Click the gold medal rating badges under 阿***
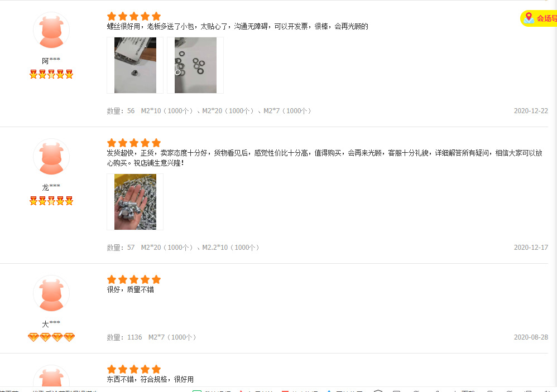 51,74
